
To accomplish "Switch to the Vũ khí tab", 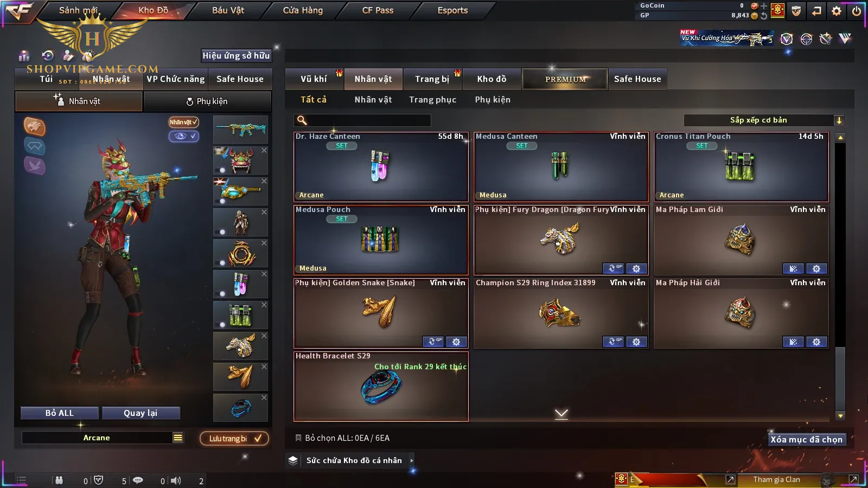I will 314,79.
